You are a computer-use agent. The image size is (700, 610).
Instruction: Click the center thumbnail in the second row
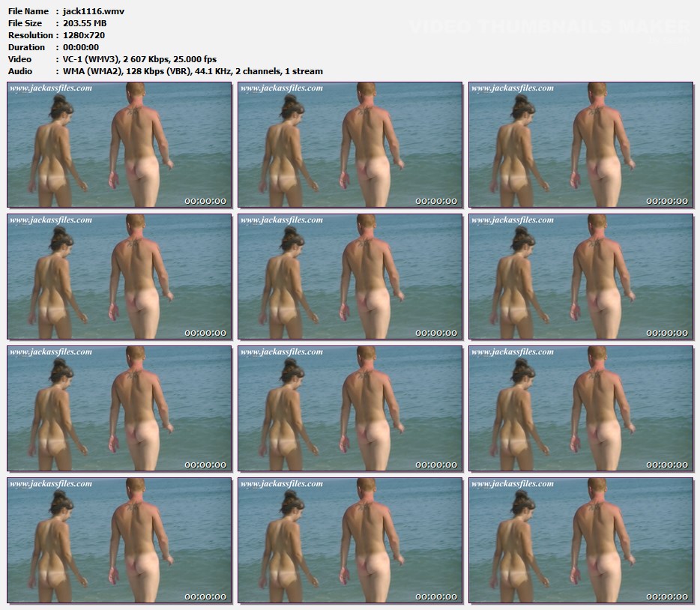point(351,277)
